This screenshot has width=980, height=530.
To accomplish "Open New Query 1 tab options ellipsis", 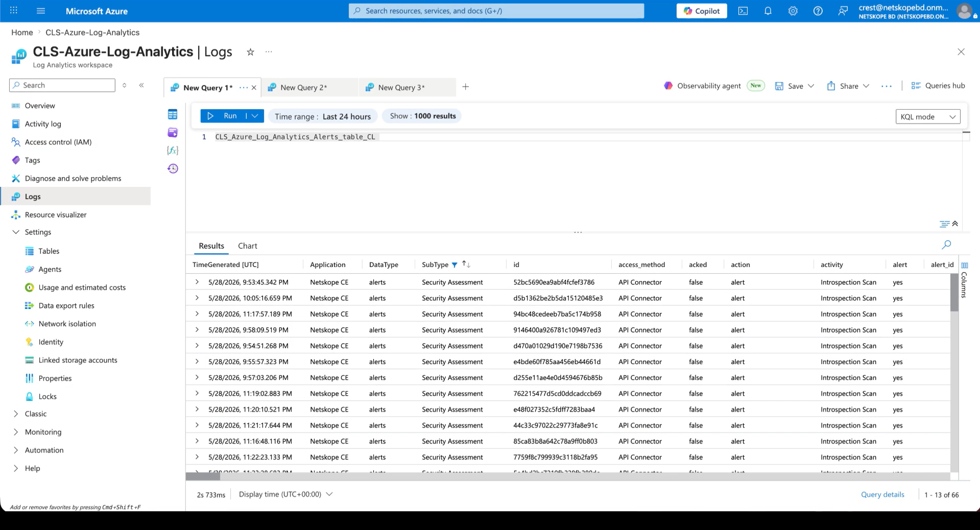I will click(x=244, y=87).
